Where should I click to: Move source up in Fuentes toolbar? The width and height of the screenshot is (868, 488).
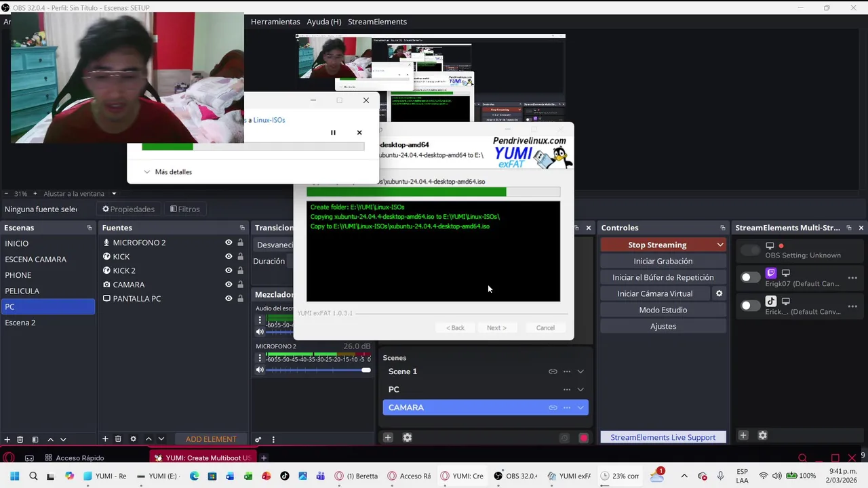click(x=148, y=439)
